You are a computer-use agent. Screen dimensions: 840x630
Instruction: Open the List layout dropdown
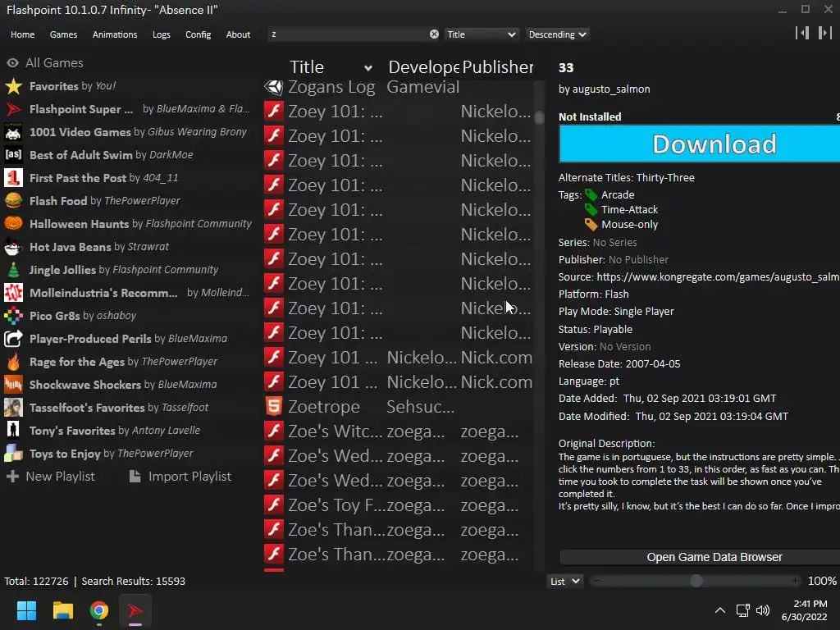pos(564,582)
